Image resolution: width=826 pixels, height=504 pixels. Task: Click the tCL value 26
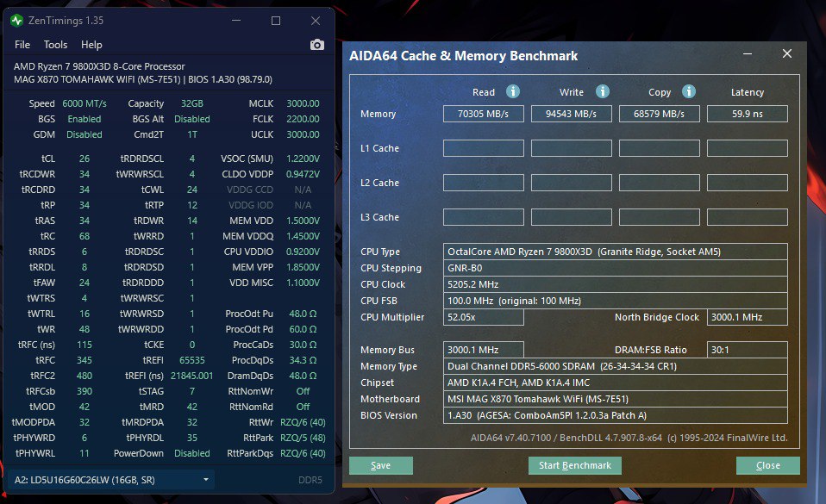(84, 159)
